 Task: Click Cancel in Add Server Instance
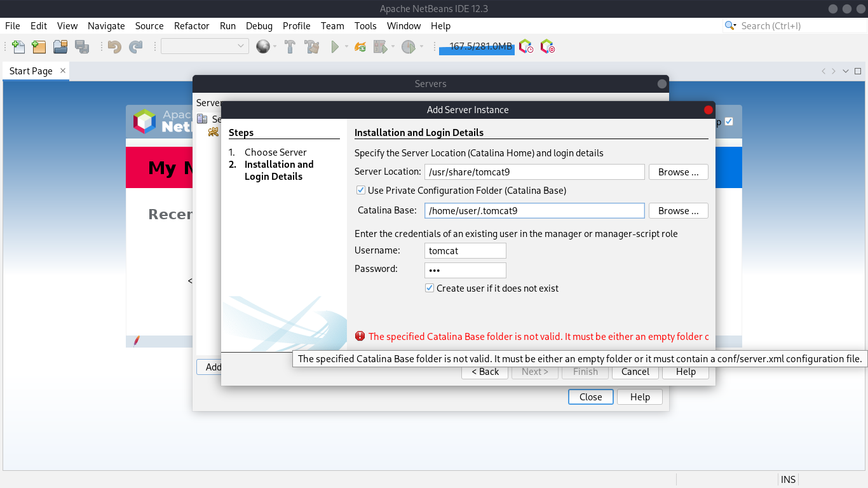(x=635, y=372)
